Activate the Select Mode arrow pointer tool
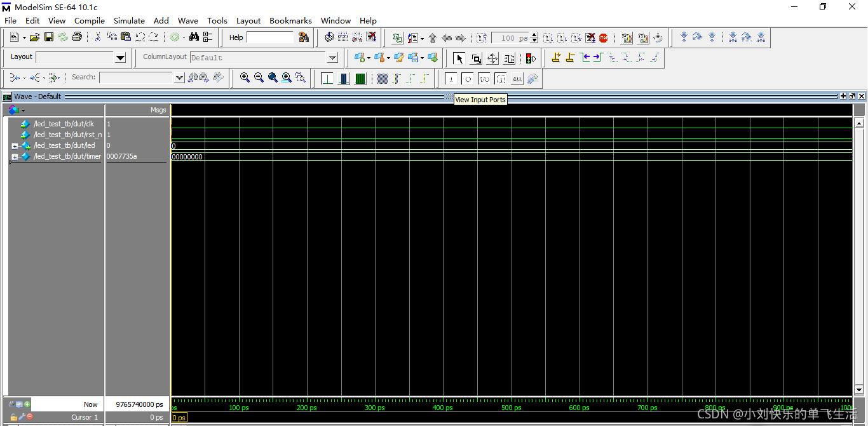The width and height of the screenshot is (868, 426). tap(459, 58)
